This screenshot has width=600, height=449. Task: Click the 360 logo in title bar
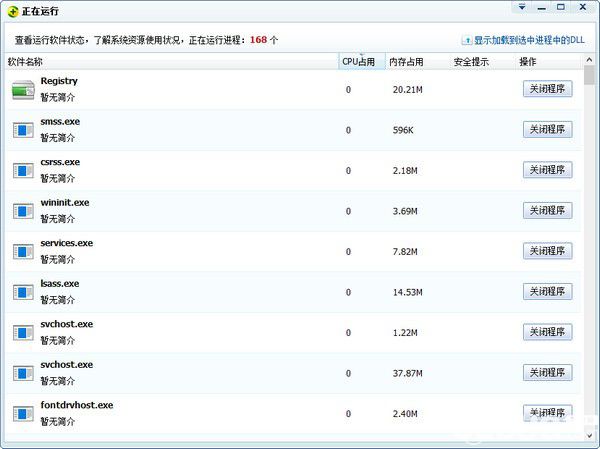pos(13,11)
